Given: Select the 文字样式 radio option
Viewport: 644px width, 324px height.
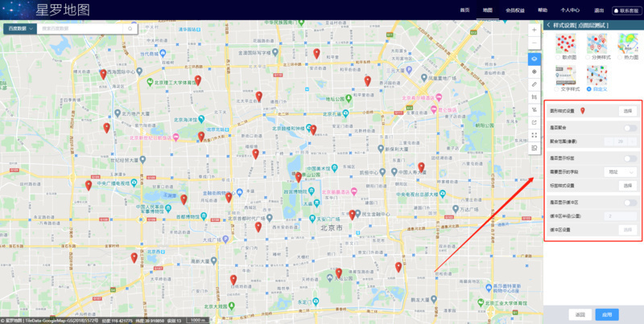Looking at the screenshot, I should (x=556, y=89).
